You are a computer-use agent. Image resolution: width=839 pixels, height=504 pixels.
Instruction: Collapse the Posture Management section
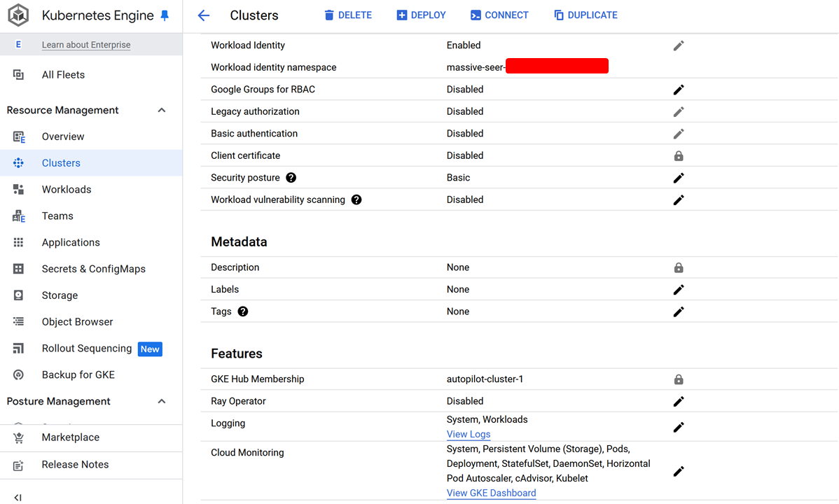coord(162,401)
